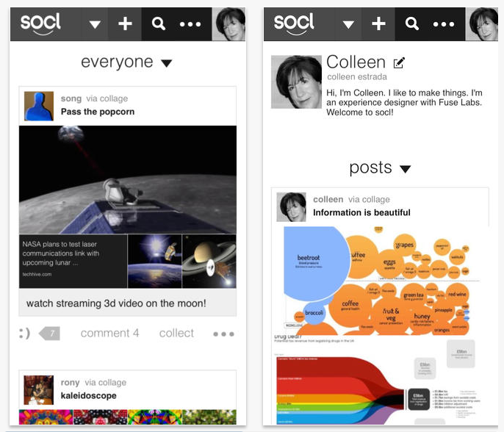
Task: Click the left header profile avatar
Action: (228, 24)
